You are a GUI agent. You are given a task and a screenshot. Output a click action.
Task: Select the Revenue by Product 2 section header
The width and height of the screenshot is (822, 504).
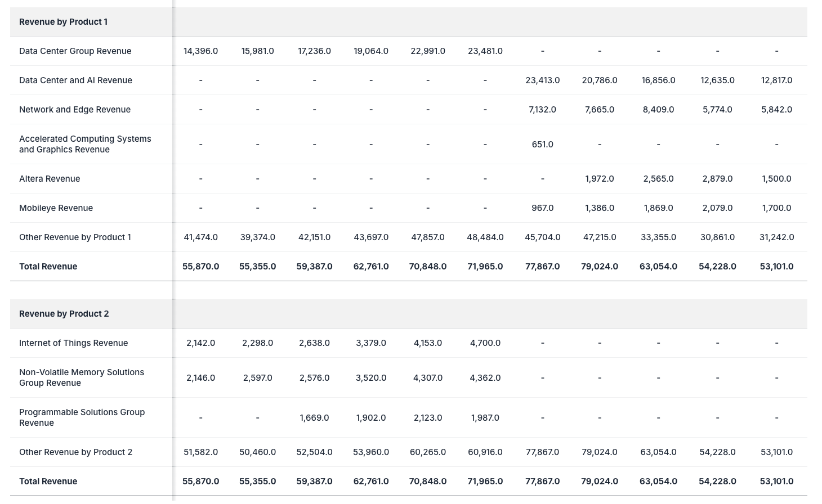[64, 313]
